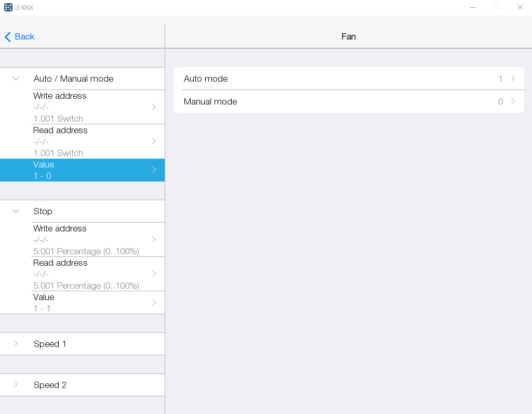532x414 pixels.
Task: Go back using the Back link
Action: [24, 37]
